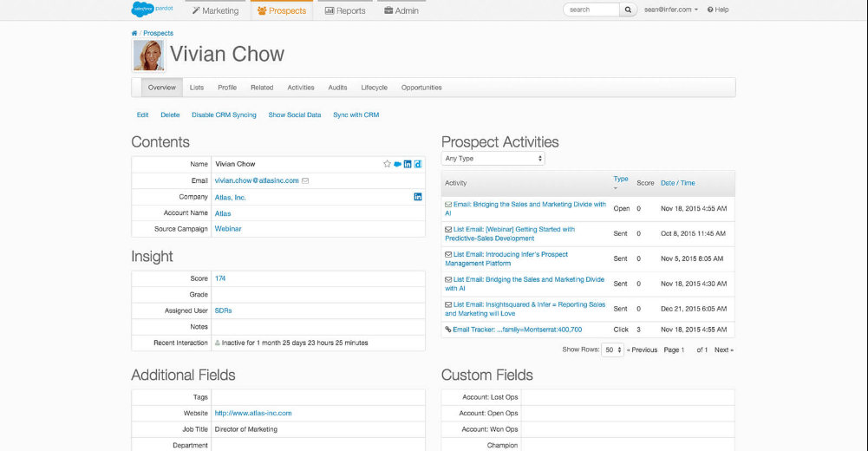The height and width of the screenshot is (451, 868).
Task: Open the Show Rows 50 dropdown
Action: tap(612, 350)
